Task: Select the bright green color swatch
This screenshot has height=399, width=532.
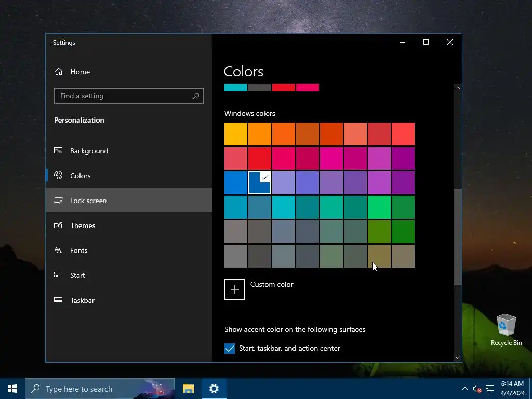Action: [x=379, y=207]
